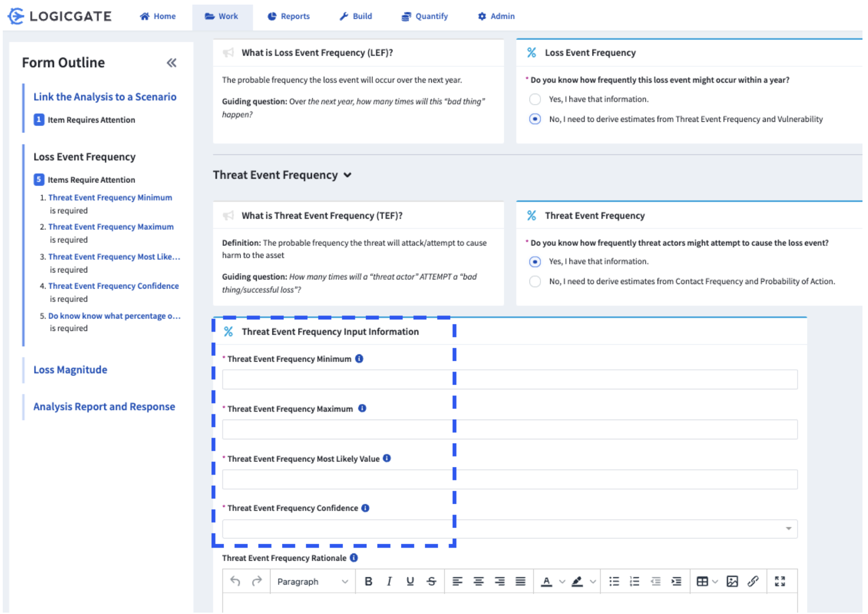Screen dimensions: 868x614
Task: Jump to Threat Event Frequency Maximum outline item
Action: (111, 227)
